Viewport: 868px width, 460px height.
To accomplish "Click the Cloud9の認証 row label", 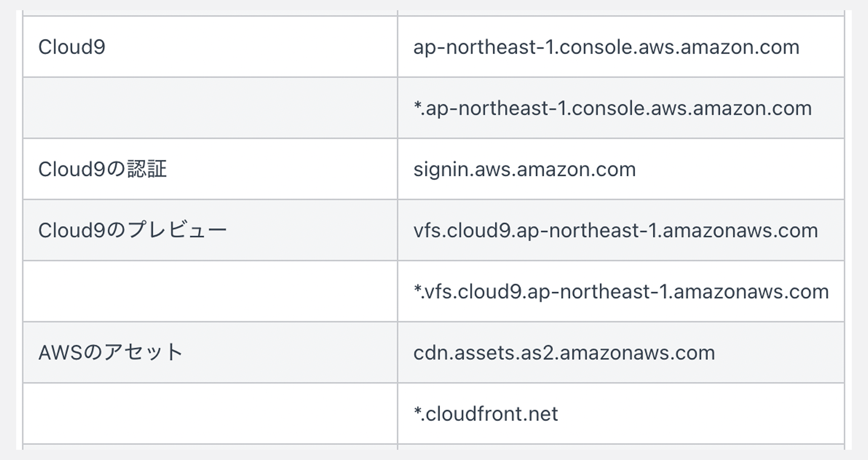I will tap(103, 170).
